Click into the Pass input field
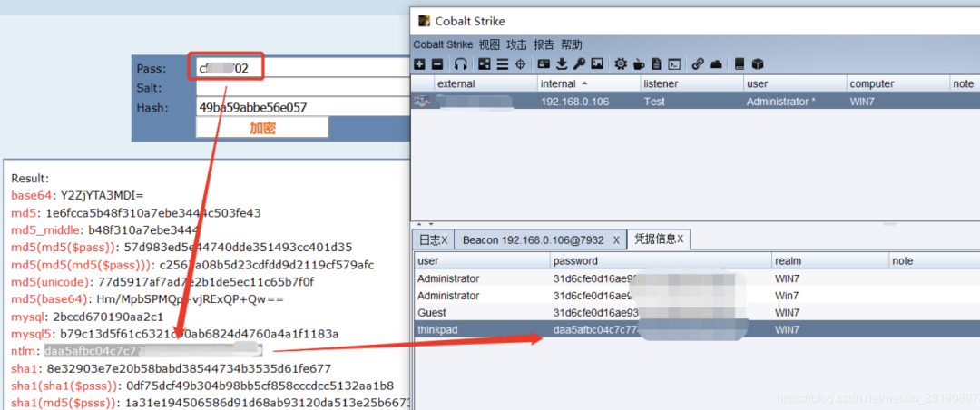Viewport: 980px width, 410px height. 302,68
